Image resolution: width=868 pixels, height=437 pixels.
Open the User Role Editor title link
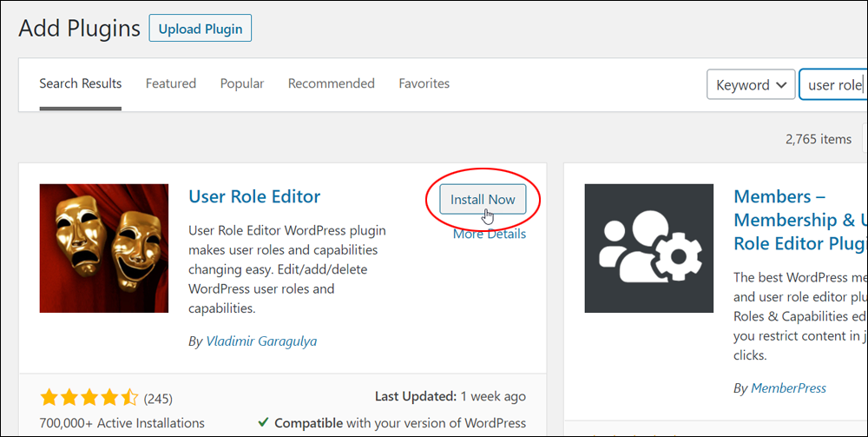click(x=254, y=196)
